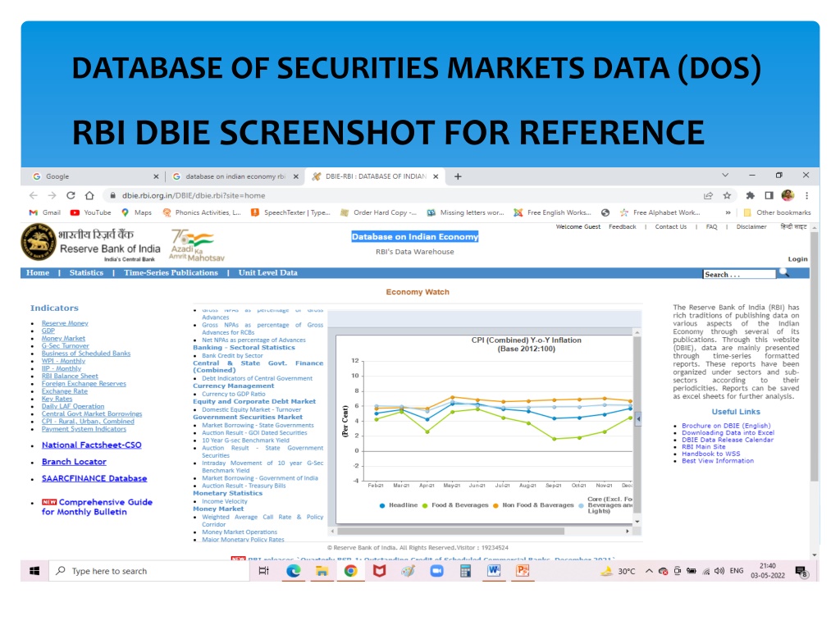Open Brochure on DBIE (English)

726,426
